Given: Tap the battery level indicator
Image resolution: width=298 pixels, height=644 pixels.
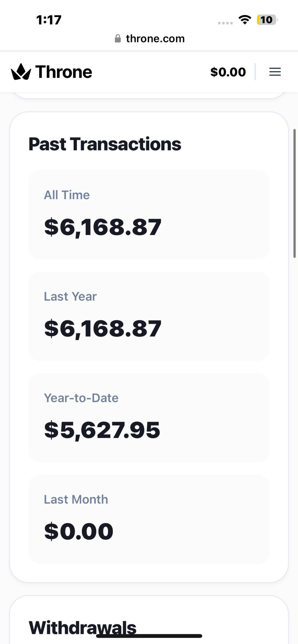Looking at the screenshot, I should coord(267,20).
